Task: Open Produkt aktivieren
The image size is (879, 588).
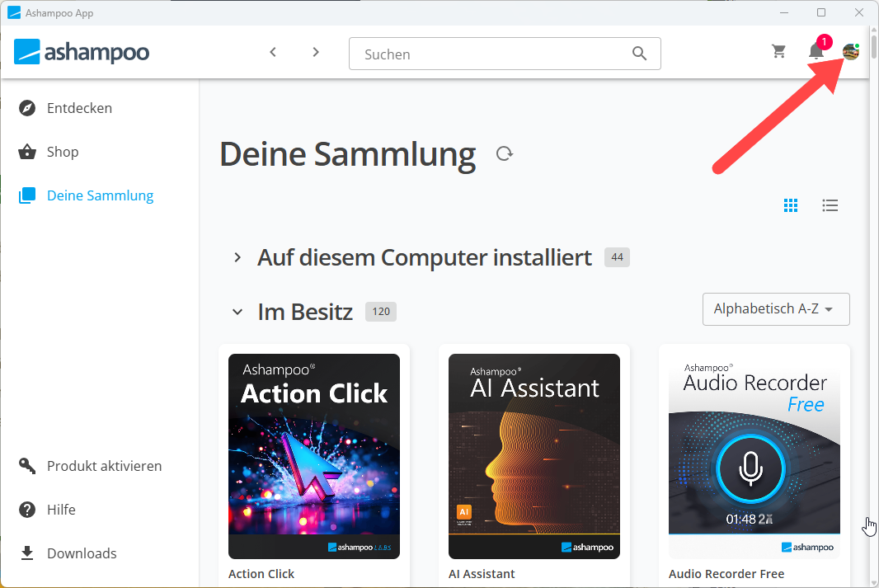Action: pos(104,466)
